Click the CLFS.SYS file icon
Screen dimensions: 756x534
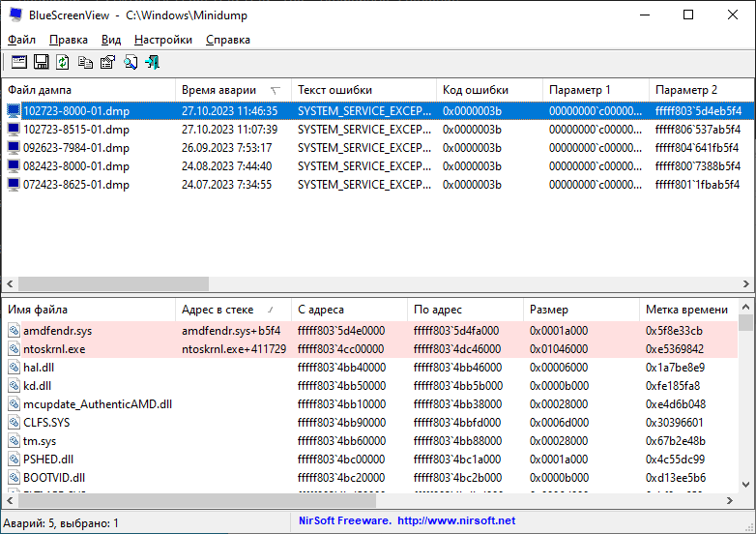[x=14, y=423]
